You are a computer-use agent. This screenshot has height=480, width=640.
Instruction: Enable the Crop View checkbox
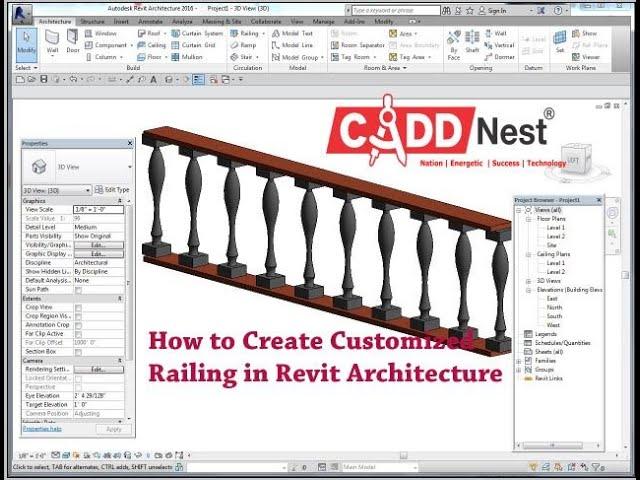click(78, 307)
